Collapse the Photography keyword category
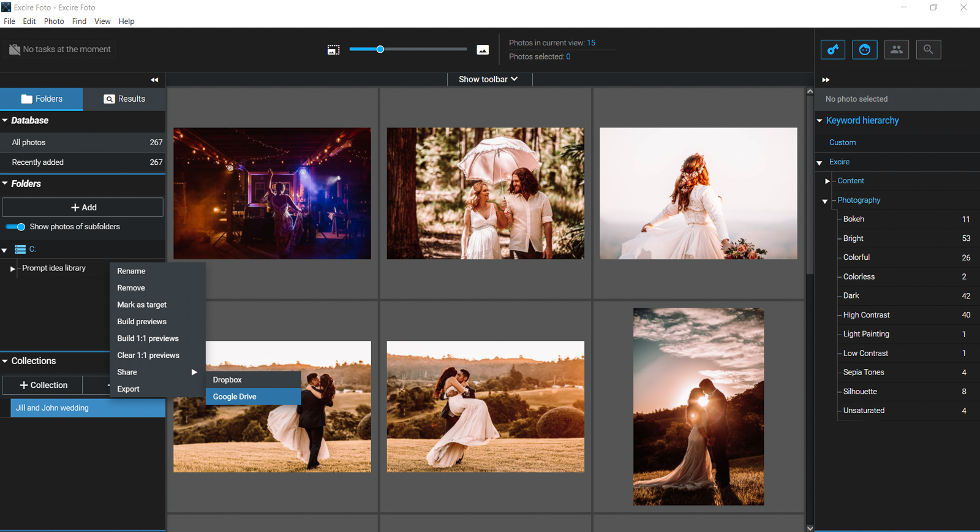980x532 pixels. click(x=825, y=200)
